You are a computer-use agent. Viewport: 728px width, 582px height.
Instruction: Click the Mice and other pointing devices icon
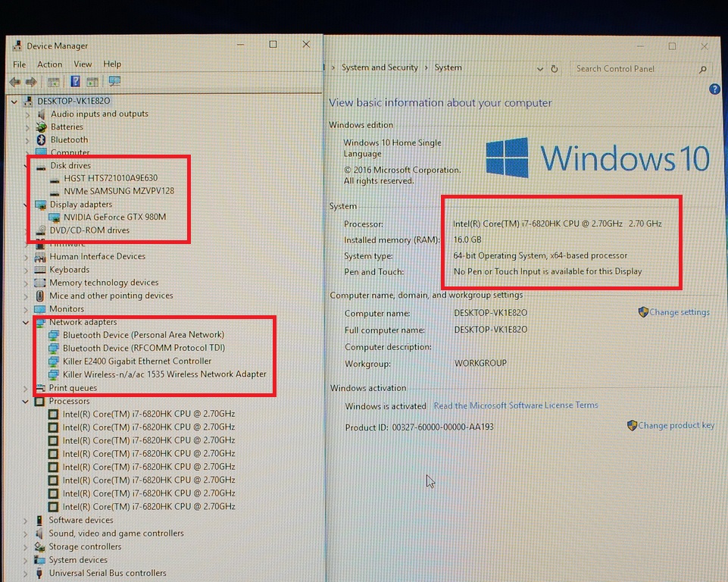[x=40, y=296]
